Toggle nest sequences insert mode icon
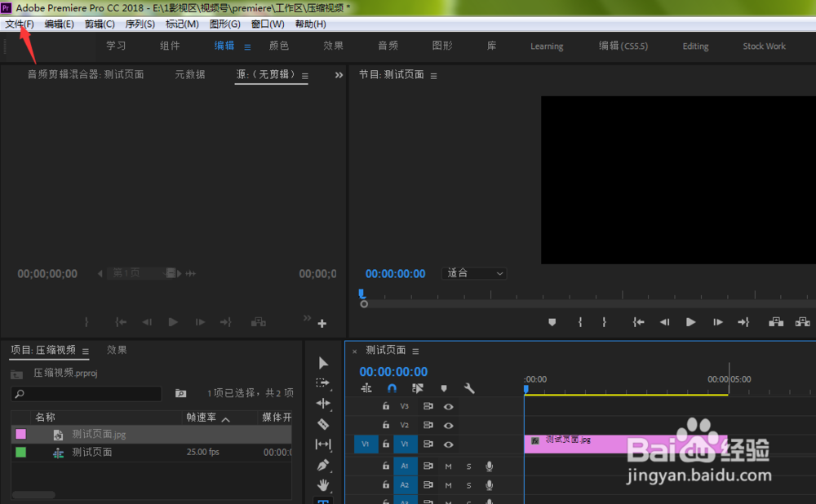The image size is (816, 504). point(366,388)
